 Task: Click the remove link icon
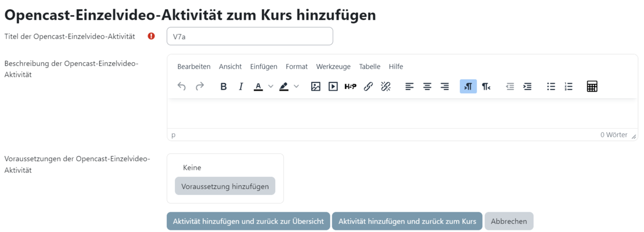pos(386,86)
